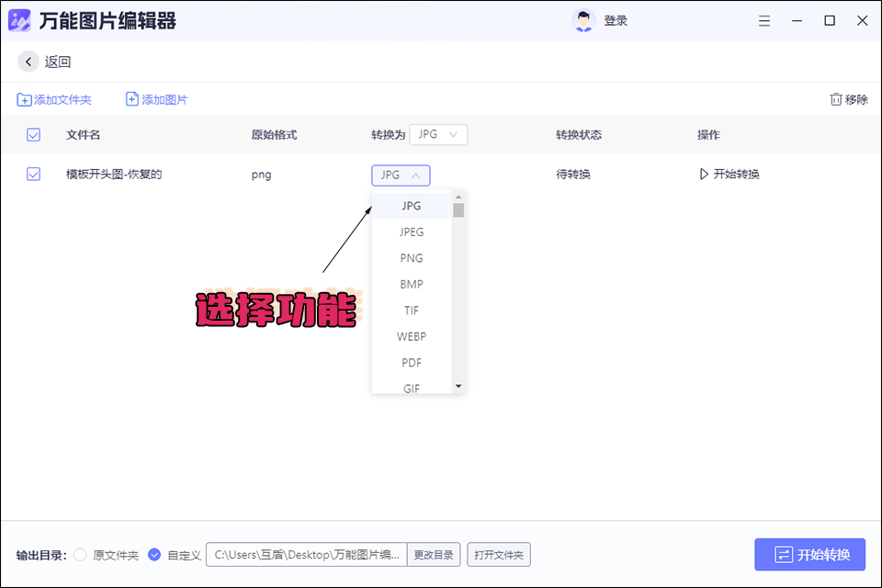
Task: Click the 登录 login link
Action: coord(616,21)
